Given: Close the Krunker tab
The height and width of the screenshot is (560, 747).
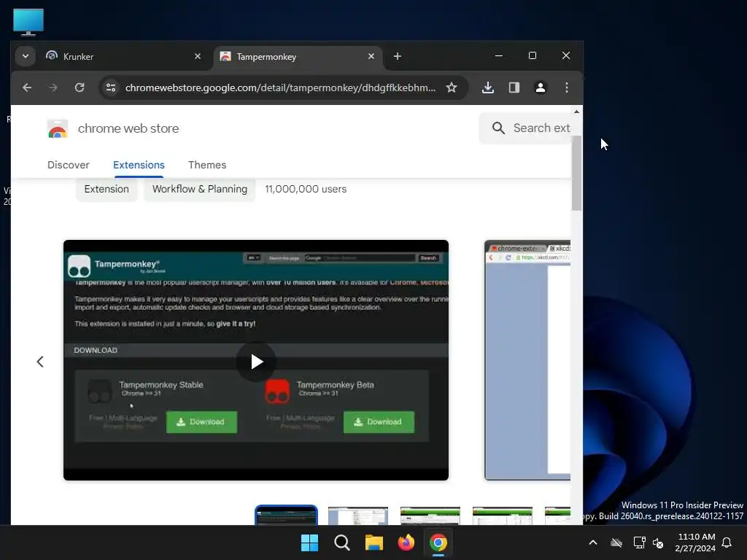Looking at the screenshot, I should pyautogui.click(x=197, y=56).
